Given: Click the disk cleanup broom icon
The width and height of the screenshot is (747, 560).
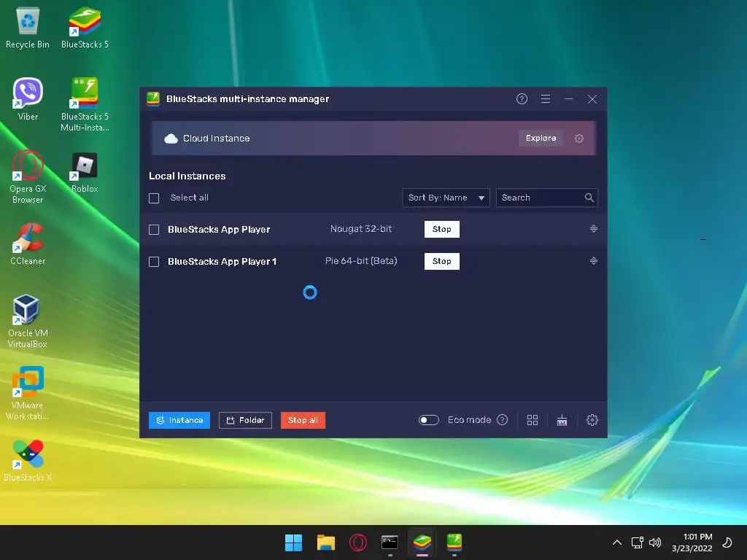Looking at the screenshot, I should (x=562, y=420).
